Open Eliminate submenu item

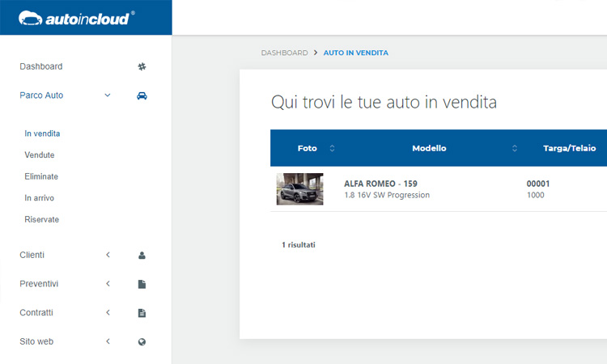click(x=41, y=176)
